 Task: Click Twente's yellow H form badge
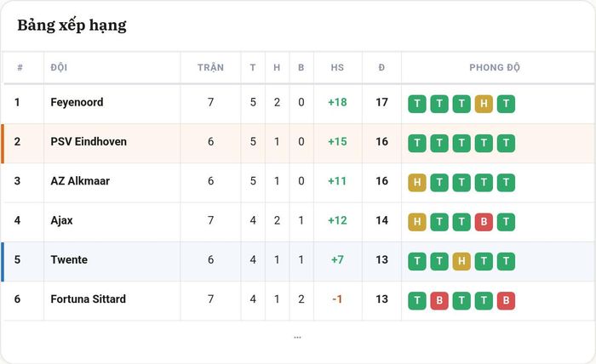[x=461, y=261]
